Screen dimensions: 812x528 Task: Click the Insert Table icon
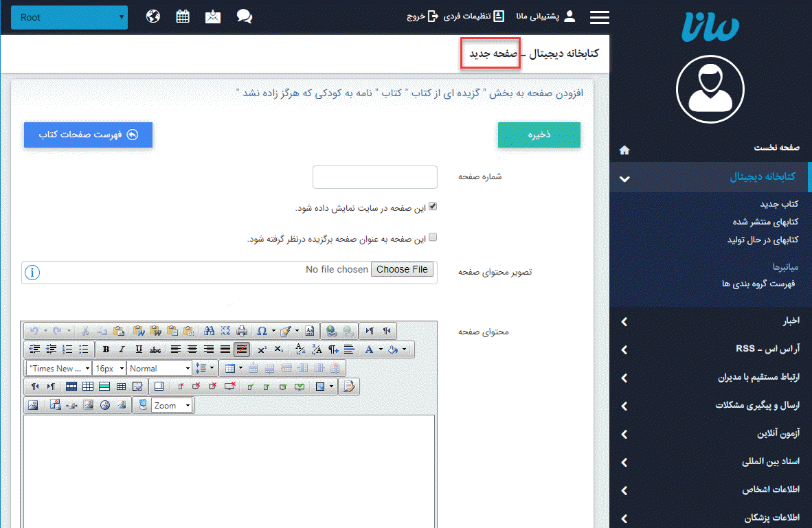pos(231,368)
